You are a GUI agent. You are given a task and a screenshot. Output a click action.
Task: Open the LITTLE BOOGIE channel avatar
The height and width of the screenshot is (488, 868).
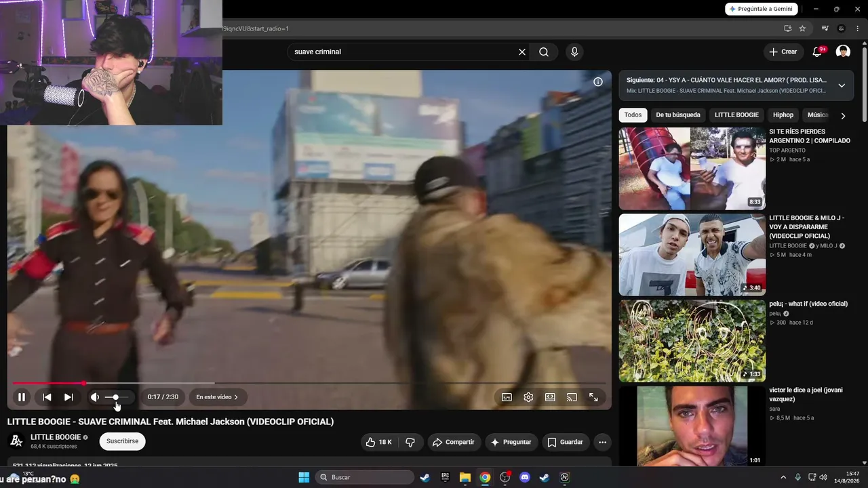[16, 441]
